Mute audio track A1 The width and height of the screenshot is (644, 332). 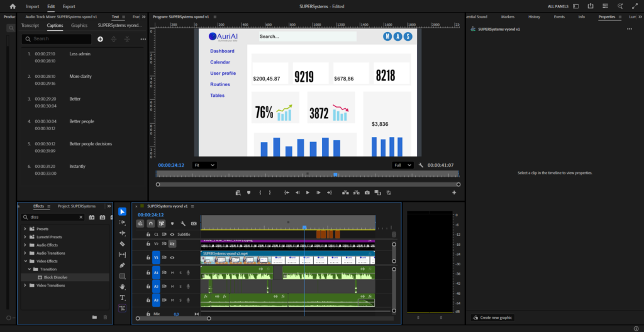(x=172, y=272)
